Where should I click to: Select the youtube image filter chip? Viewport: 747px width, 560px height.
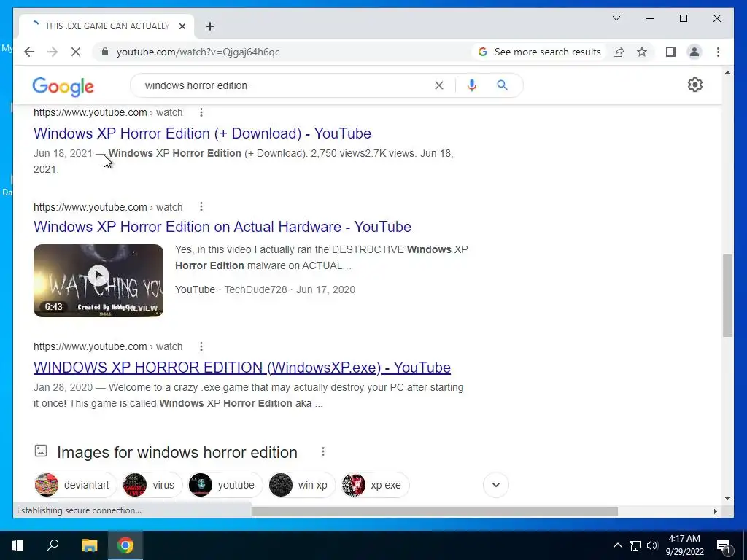pos(225,485)
